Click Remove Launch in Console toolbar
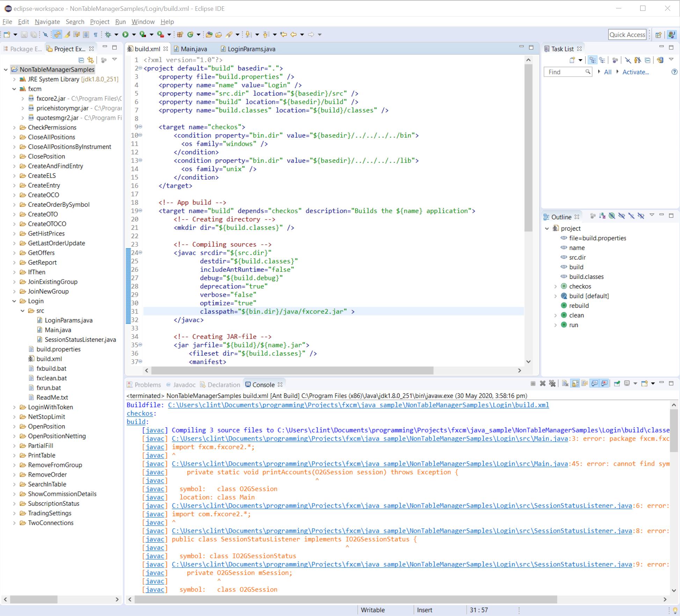Image resolution: width=680 pixels, height=616 pixels. (542, 384)
